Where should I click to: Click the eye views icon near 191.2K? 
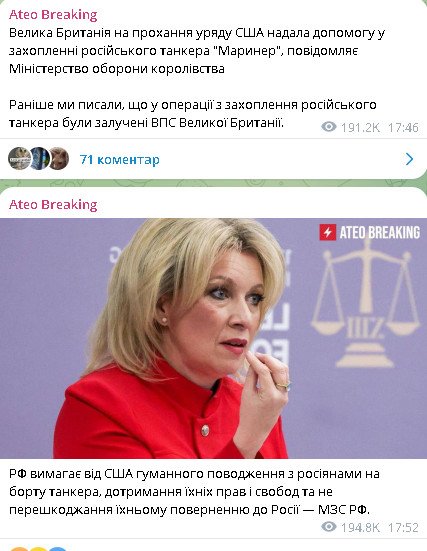pyautogui.click(x=329, y=127)
